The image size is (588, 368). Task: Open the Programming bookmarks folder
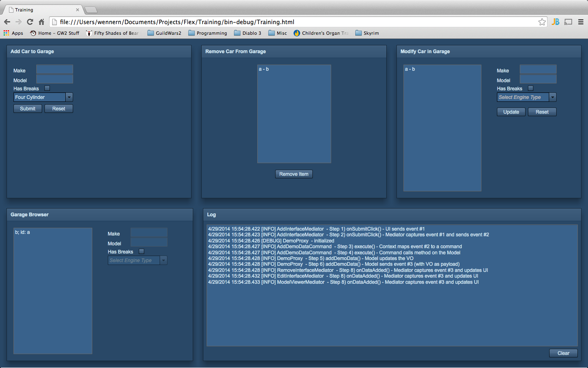pyautogui.click(x=207, y=33)
